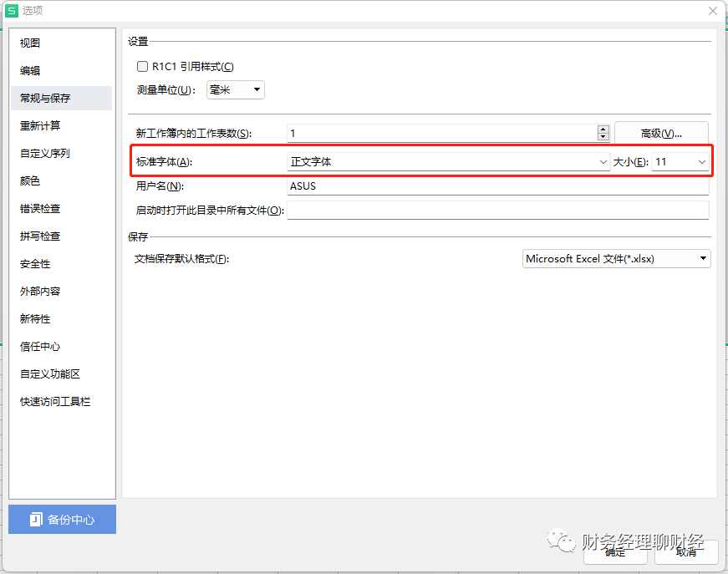Click the 高级(V) advanced button
This screenshot has height=574, width=728.
661,132
